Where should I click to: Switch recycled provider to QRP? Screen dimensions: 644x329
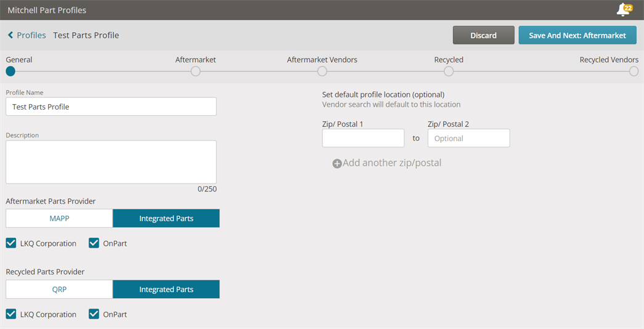tap(59, 290)
